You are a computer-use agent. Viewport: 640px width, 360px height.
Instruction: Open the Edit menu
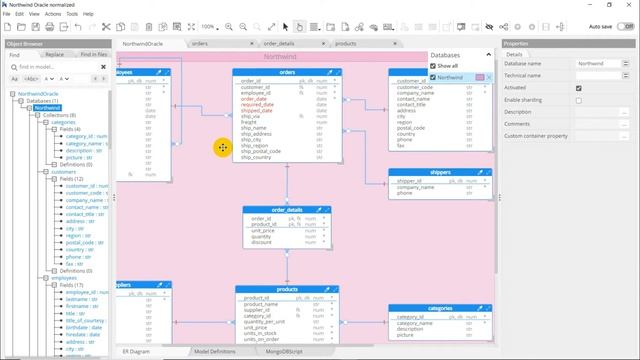tap(19, 14)
